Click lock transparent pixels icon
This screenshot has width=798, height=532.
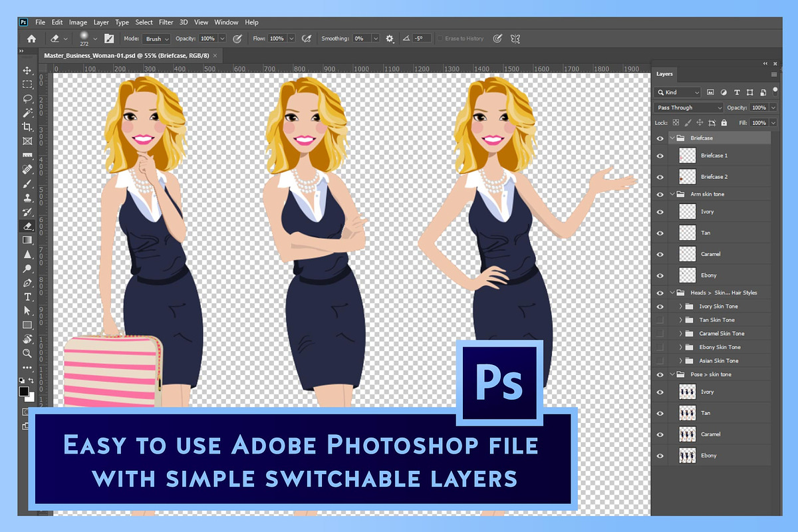click(676, 123)
